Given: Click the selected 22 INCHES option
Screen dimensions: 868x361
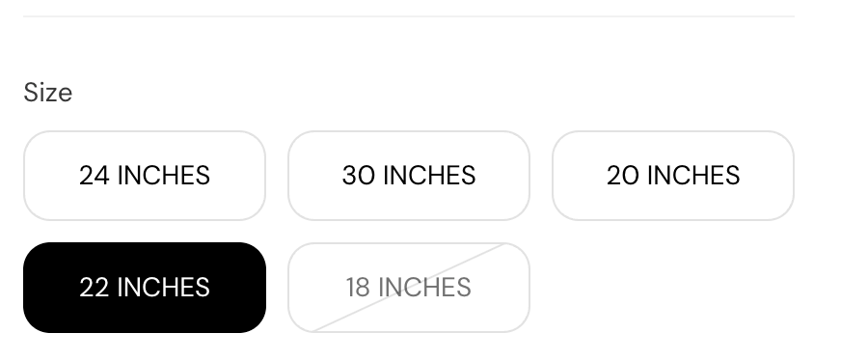Looking at the screenshot, I should (145, 288).
